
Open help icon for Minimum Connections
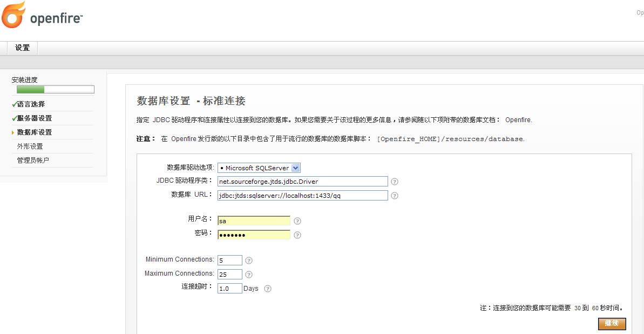point(248,260)
